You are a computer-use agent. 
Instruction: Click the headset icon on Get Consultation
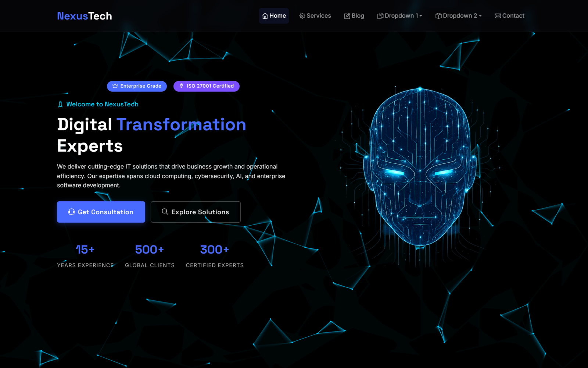(72, 212)
